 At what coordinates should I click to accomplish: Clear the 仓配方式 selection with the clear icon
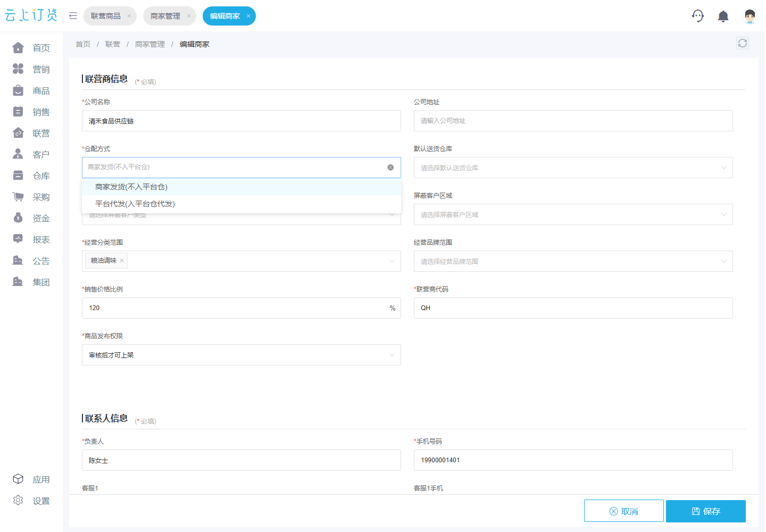tap(390, 168)
